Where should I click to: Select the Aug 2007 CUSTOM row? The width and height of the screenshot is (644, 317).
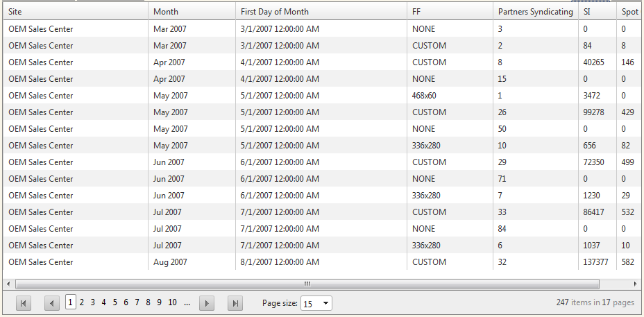click(x=278, y=262)
